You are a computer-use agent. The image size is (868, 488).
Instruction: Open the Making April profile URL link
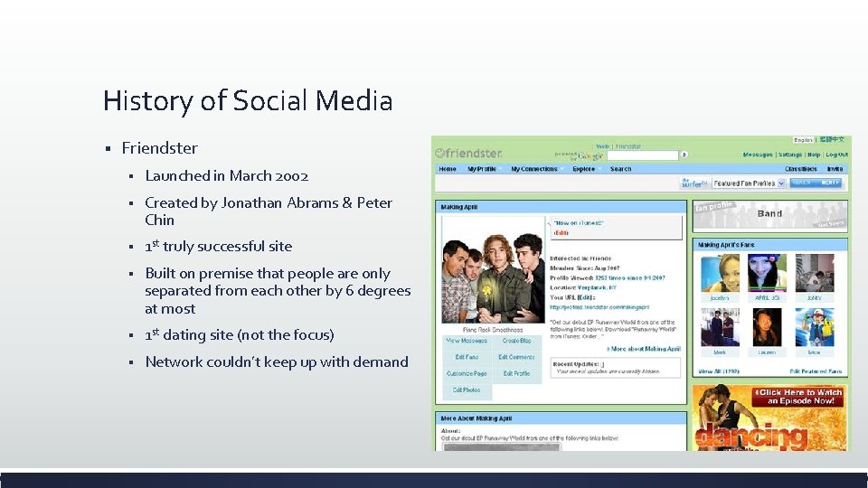[599, 307]
